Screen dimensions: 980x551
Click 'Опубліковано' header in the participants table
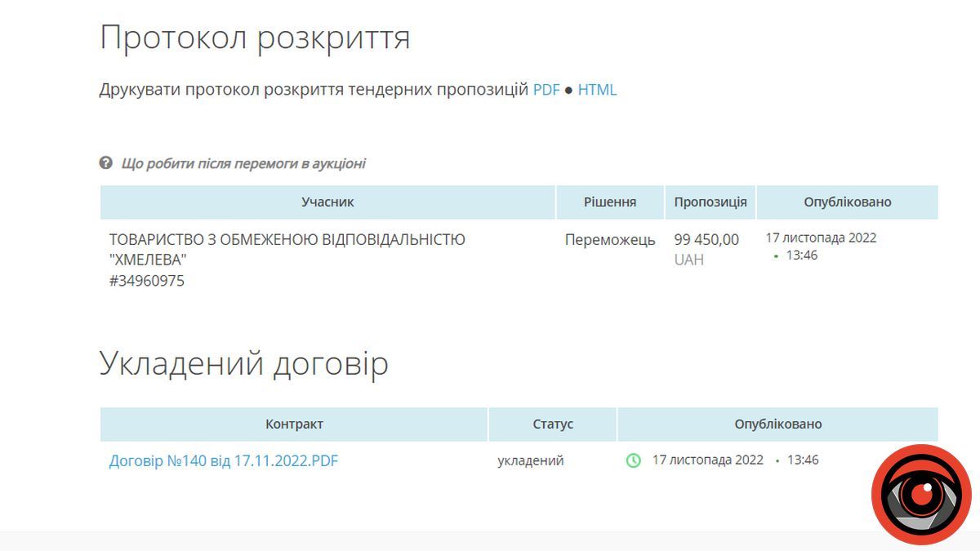(847, 202)
